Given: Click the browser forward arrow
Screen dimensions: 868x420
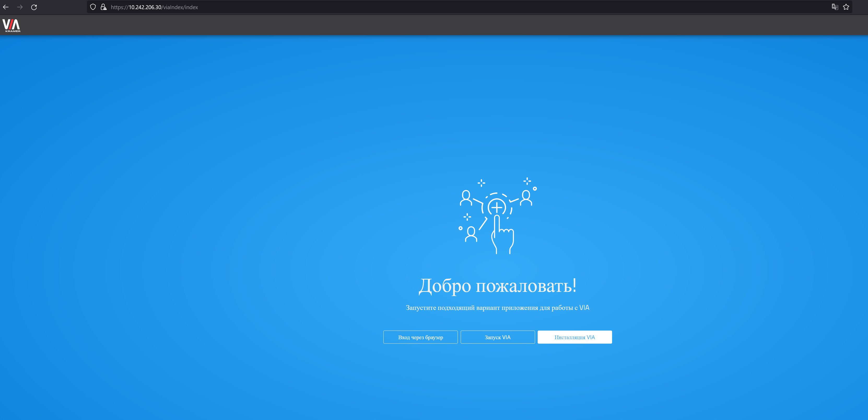Looking at the screenshot, I should [x=20, y=7].
